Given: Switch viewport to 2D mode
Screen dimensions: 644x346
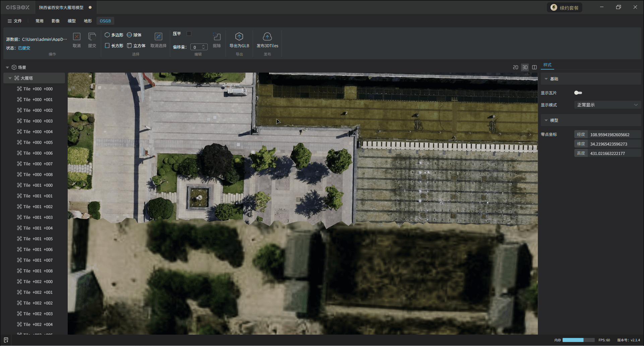Looking at the screenshot, I should click(515, 67).
